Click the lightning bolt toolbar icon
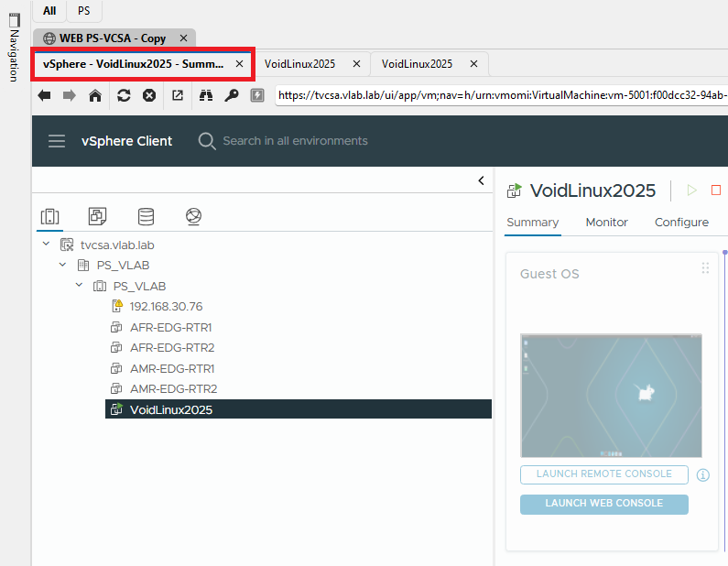 [256, 95]
